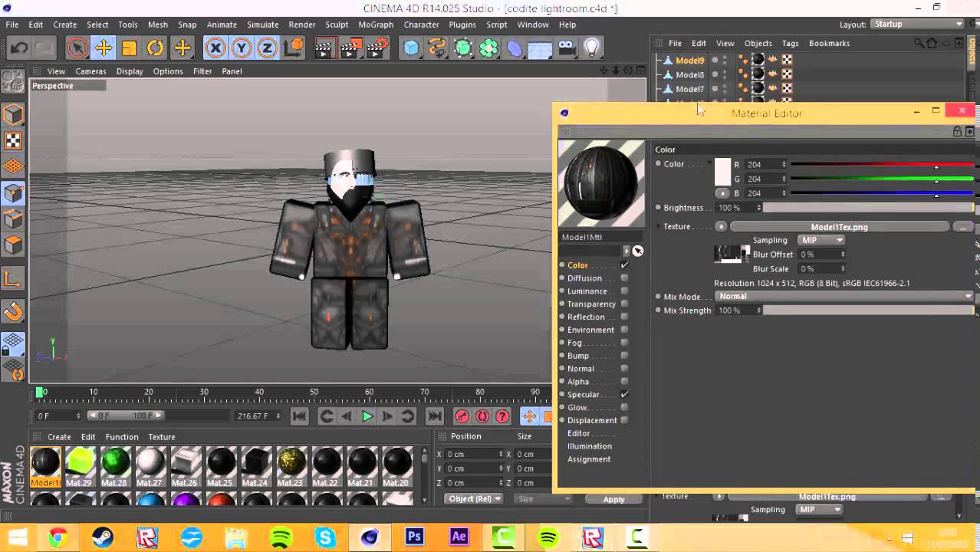The image size is (980, 552).
Task: Click the Play Forwards button
Action: pos(367,416)
